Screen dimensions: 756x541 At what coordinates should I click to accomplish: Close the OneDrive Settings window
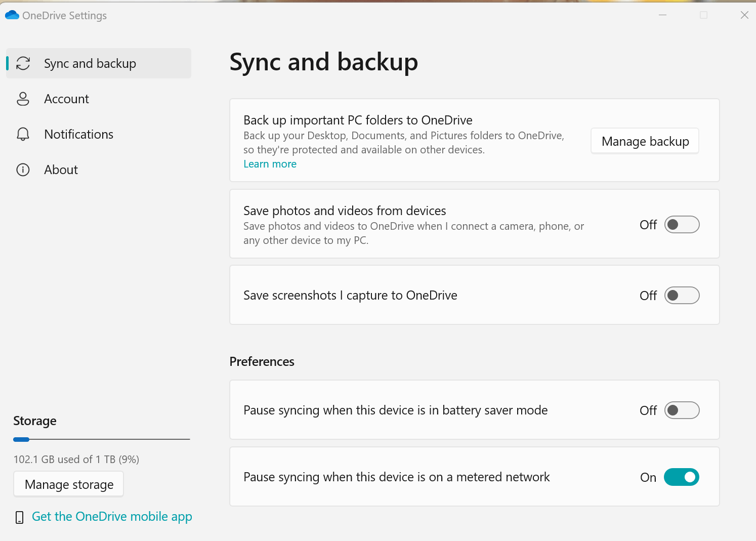tap(744, 15)
